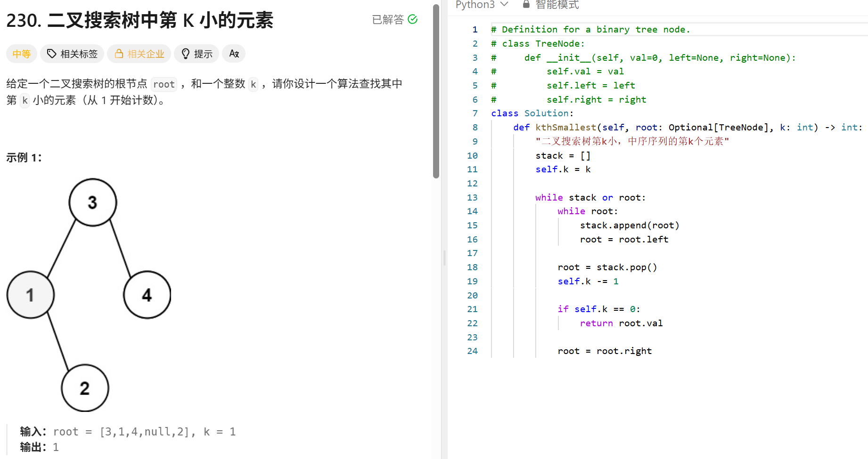Click the lightbulb icon on 提示 chip
Image resolution: width=868 pixels, height=459 pixels.
pos(185,53)
